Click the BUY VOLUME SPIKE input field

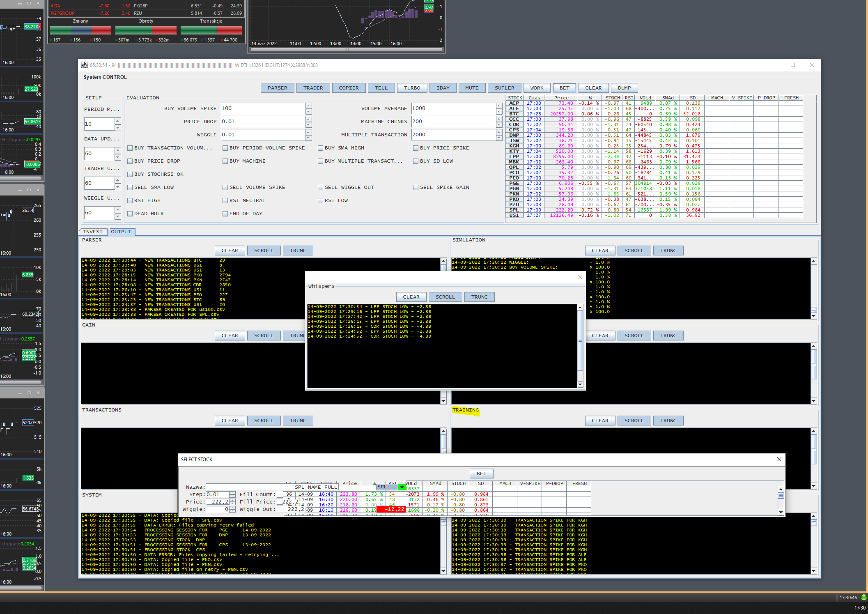pos(263,108)
